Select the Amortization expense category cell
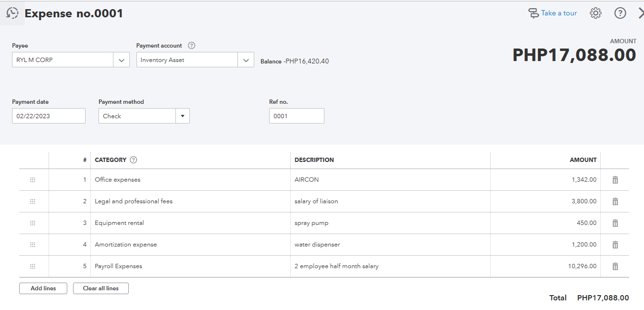The width and height of the screenshot is (644, 310). 190,245
